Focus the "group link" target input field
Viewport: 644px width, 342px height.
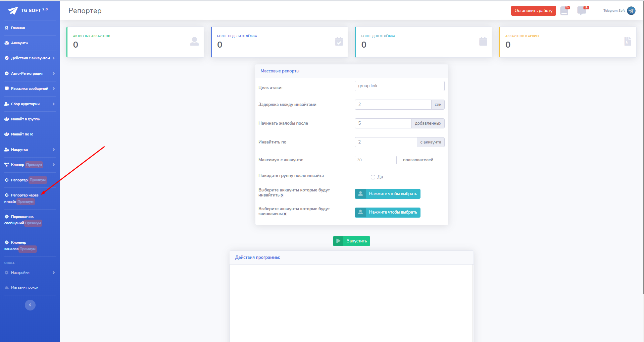click(x=399, y=86)
